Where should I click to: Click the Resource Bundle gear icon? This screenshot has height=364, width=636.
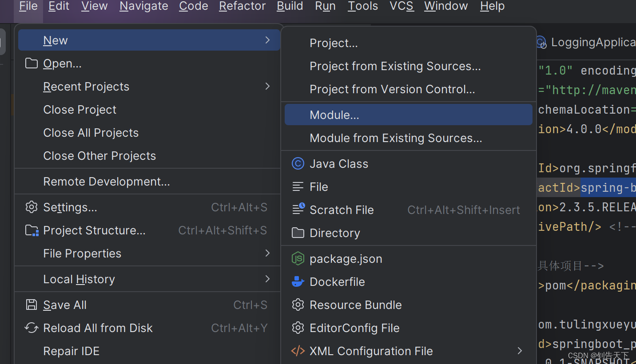coord(298,305)
